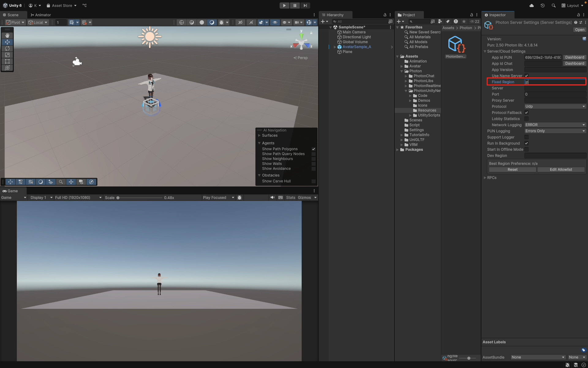Select the Scale tool
The image size is (588, 368).
(x=7, y=55)
